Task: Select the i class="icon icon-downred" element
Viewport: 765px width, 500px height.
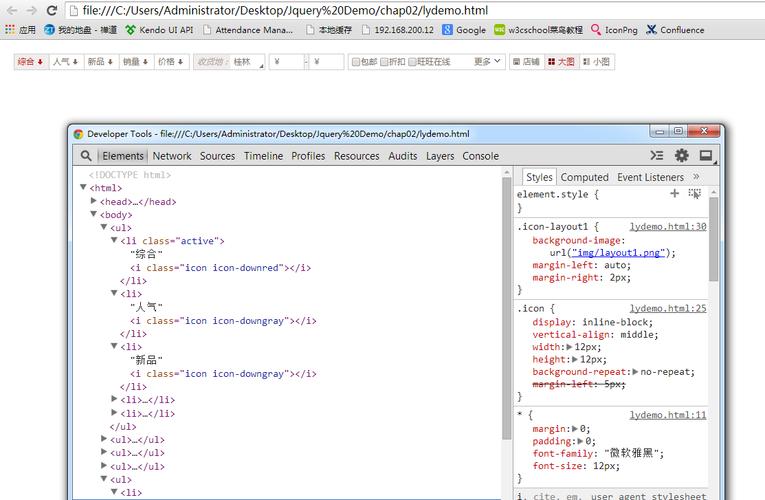Action: (x=220, y=267)
